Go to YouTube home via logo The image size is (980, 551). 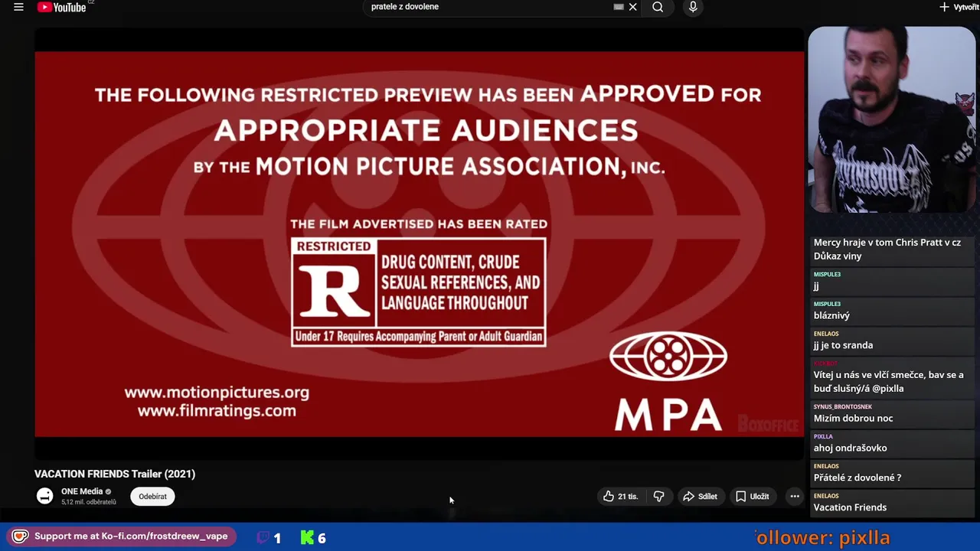[x=62, y=7]
